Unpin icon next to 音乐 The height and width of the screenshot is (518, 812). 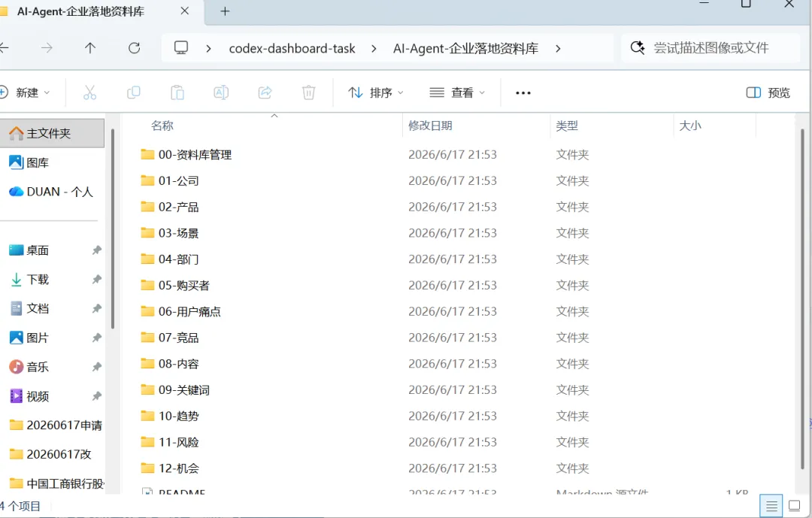click(96, 367)
